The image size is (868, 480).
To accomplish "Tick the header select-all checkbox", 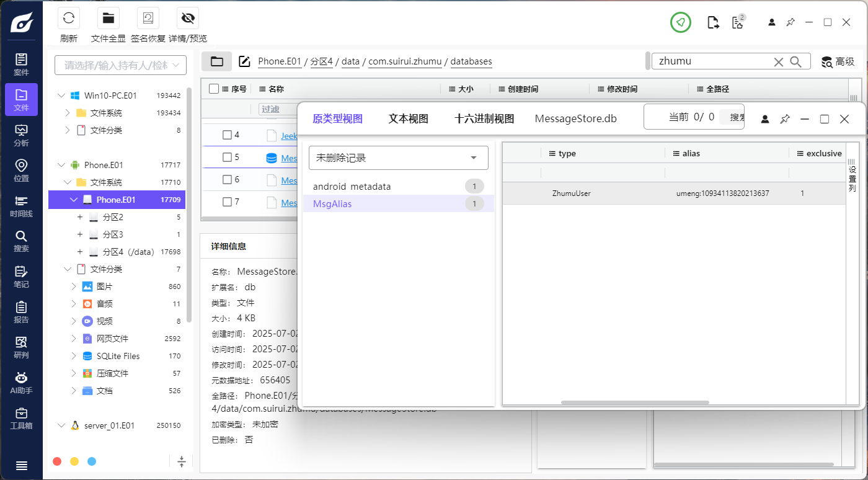I will [214, 89].
